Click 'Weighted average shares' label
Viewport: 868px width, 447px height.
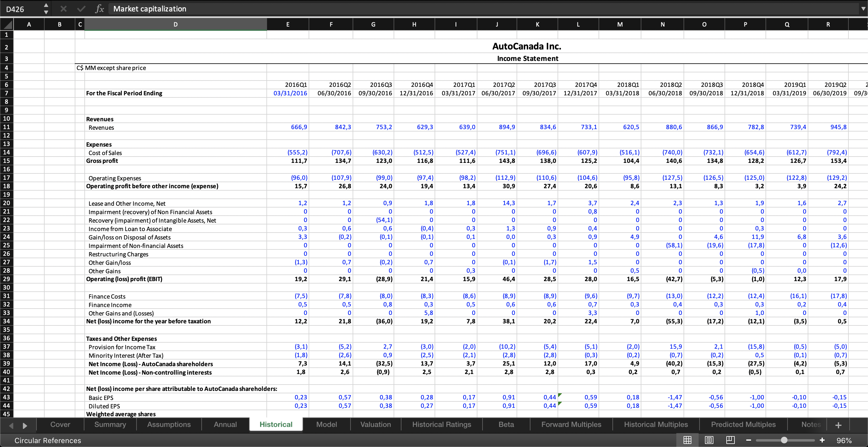[121, 414]
